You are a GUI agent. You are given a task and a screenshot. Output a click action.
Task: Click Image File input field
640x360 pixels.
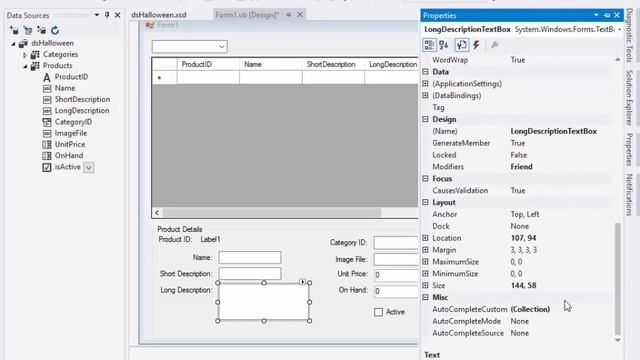pyautogui.click(x=396, y=259)
